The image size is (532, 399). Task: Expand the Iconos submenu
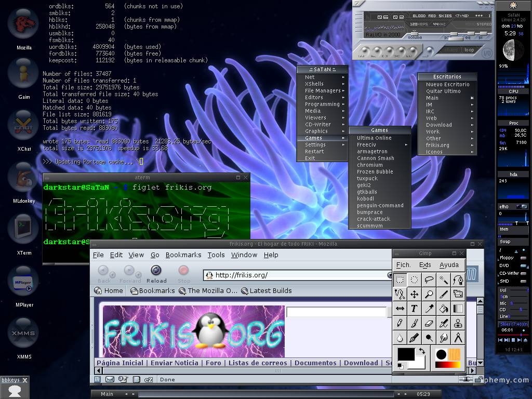(x=447, y=152)
